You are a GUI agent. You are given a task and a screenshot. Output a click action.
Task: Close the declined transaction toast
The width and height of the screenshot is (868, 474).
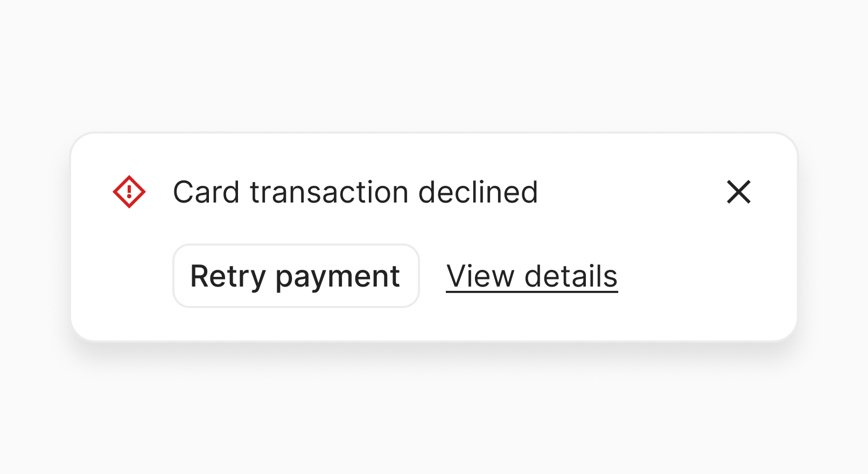tap(738, 192)
